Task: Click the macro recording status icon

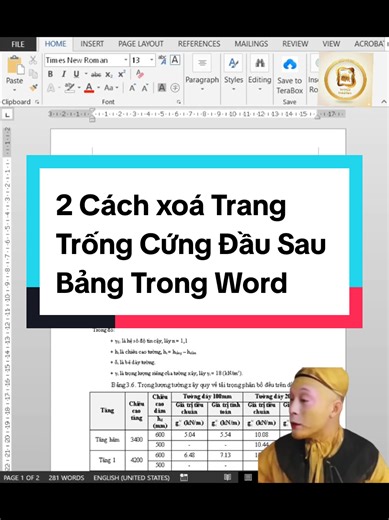Action: (x=184, y=477)
